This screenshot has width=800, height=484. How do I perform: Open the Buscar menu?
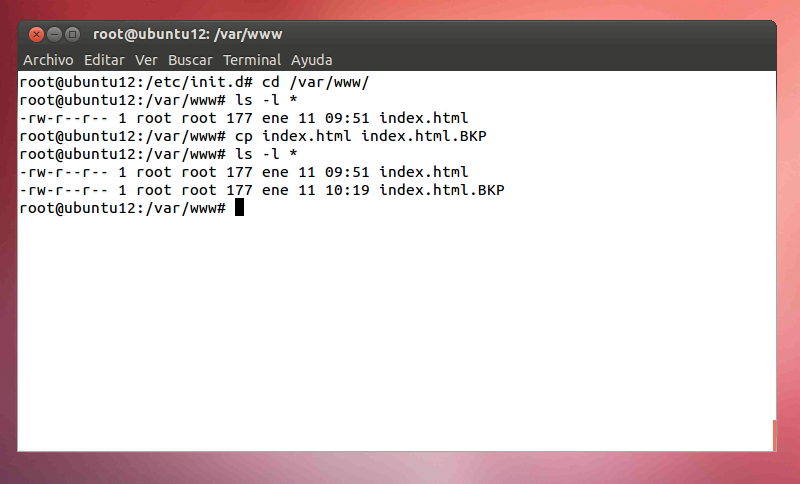coord(190,60)
